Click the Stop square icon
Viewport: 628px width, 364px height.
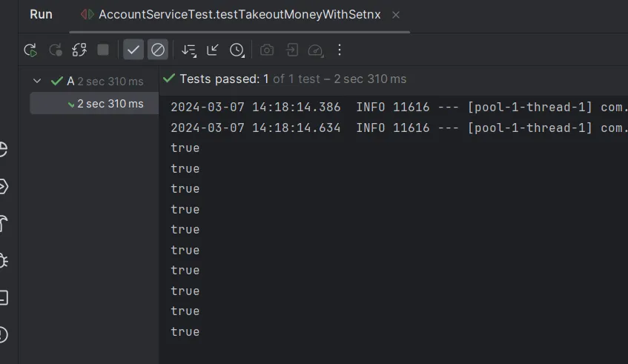point(103,50)
